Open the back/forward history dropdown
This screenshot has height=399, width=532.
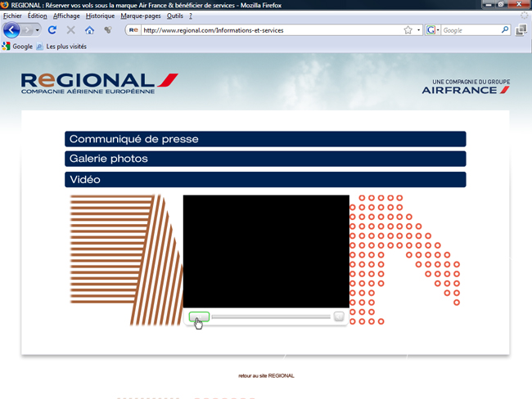point(38,30)
